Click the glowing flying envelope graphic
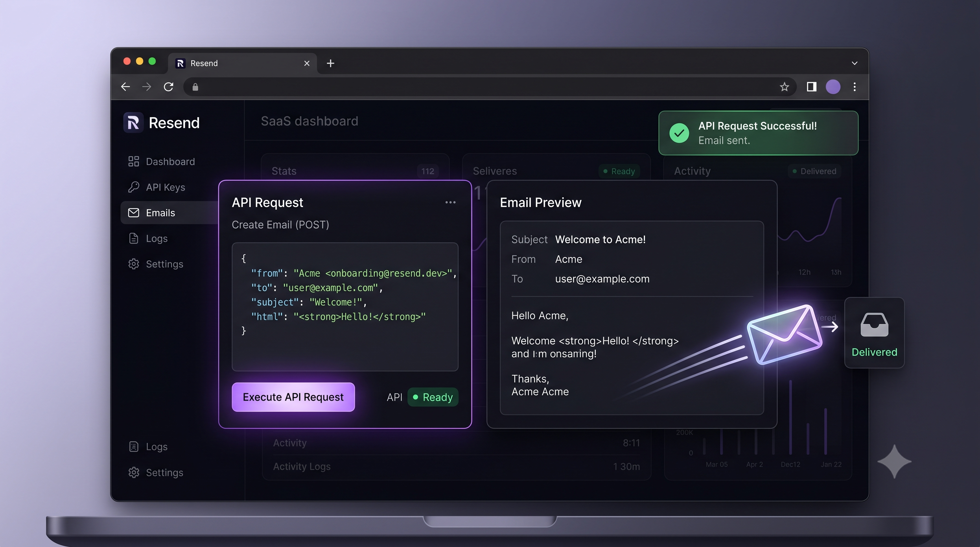 (784, 335)
